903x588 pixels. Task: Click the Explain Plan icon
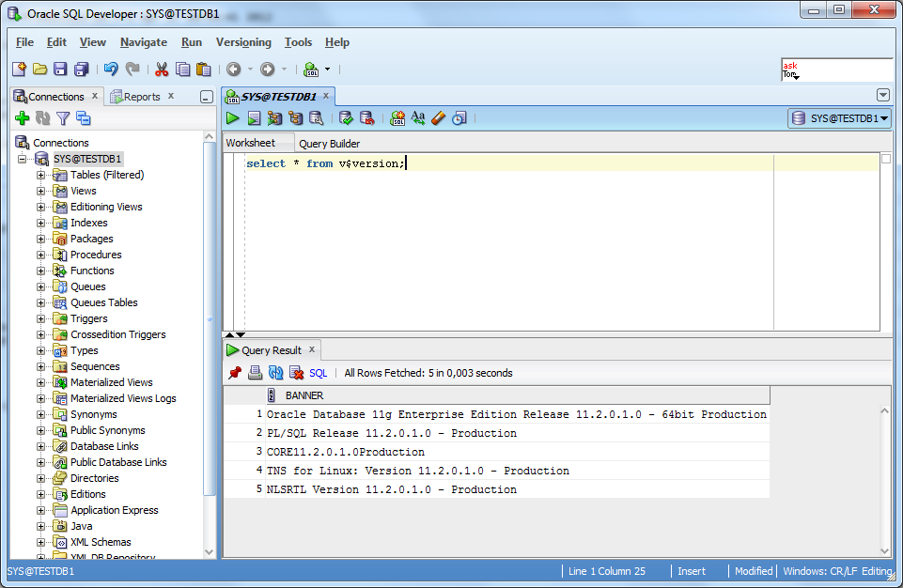click(295, 118)
